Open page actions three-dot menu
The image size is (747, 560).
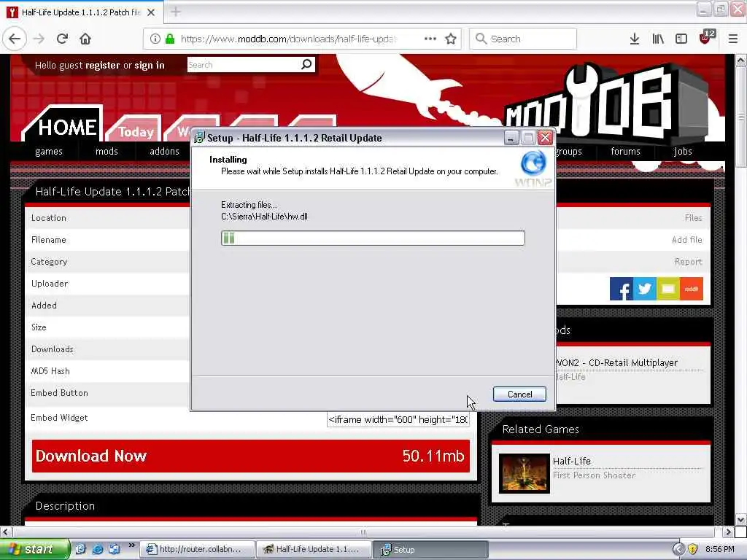(430, 39)
